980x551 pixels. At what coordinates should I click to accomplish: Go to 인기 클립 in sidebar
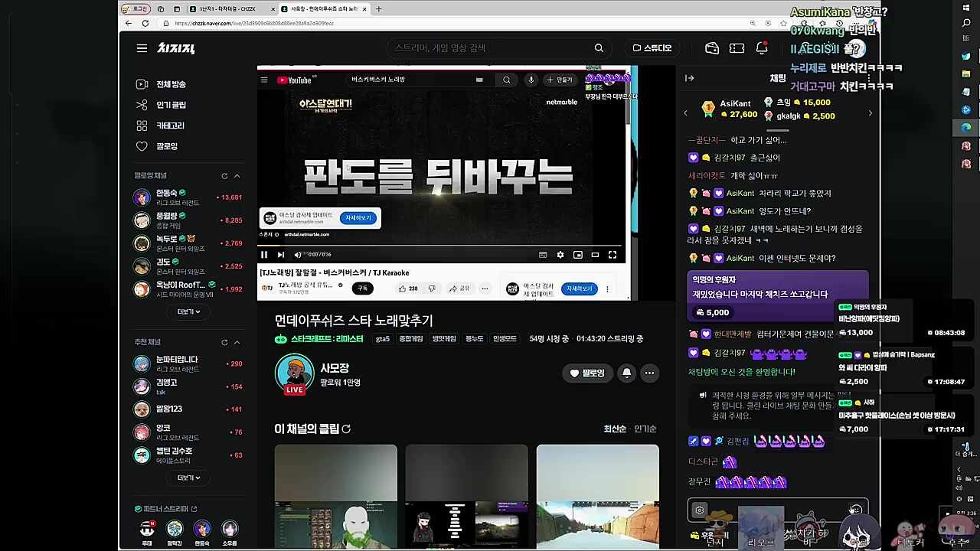161,105
